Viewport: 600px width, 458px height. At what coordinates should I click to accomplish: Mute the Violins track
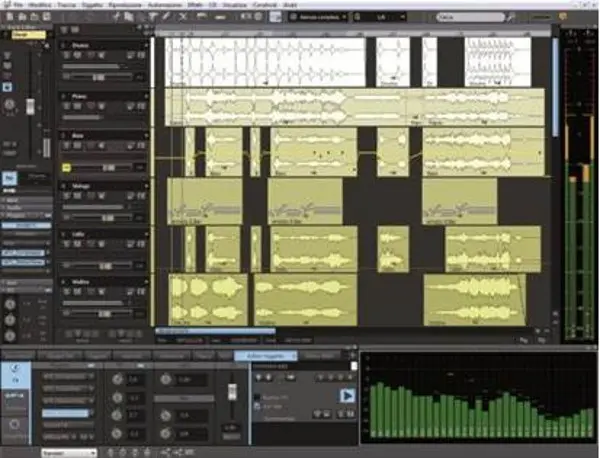(77, 292)
